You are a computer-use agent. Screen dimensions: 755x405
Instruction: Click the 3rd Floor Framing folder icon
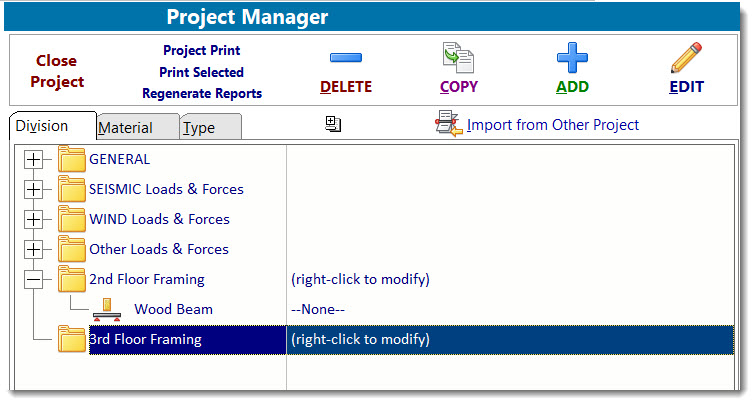point(72,340)
